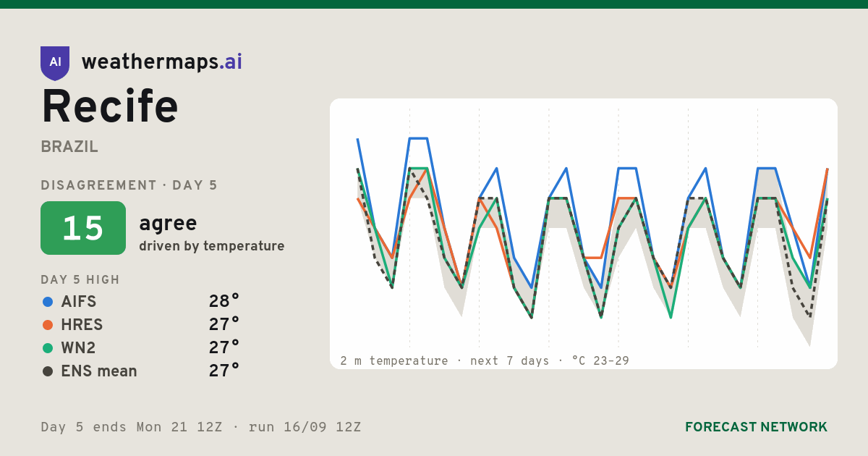Click the DISAGREEMENT · DAY 5 heading

point(129,185)
